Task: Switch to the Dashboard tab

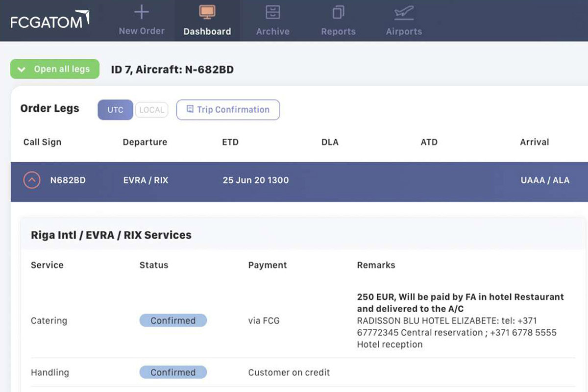Action: pos(207,21)
